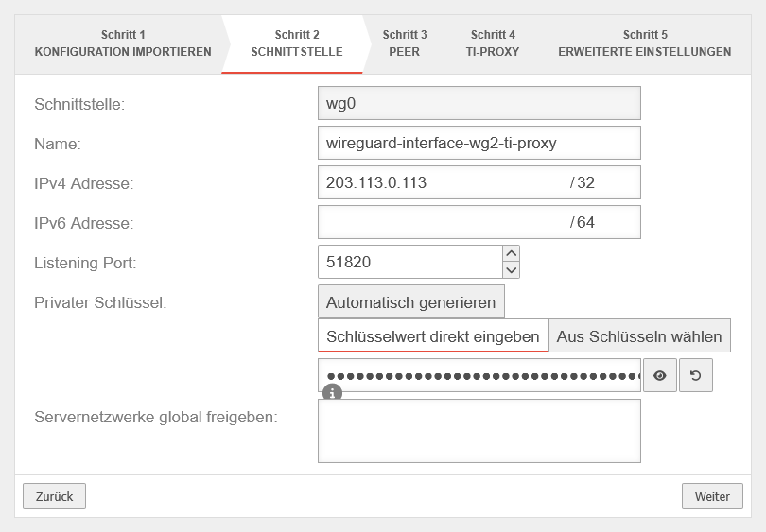Viewport: 766px width, 532px height.
Task: Click the Zurück button
Action: (54, 496)
